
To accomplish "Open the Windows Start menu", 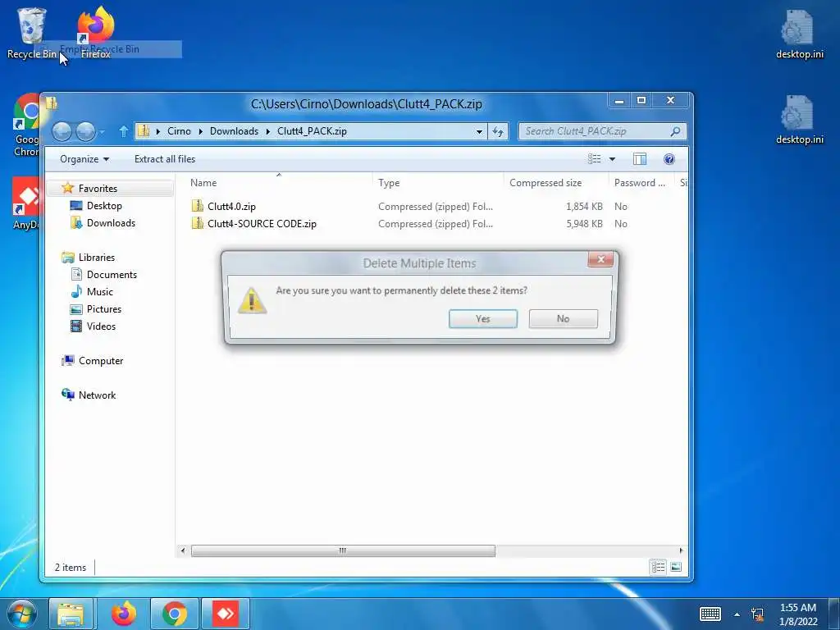I will click(21, 614).
